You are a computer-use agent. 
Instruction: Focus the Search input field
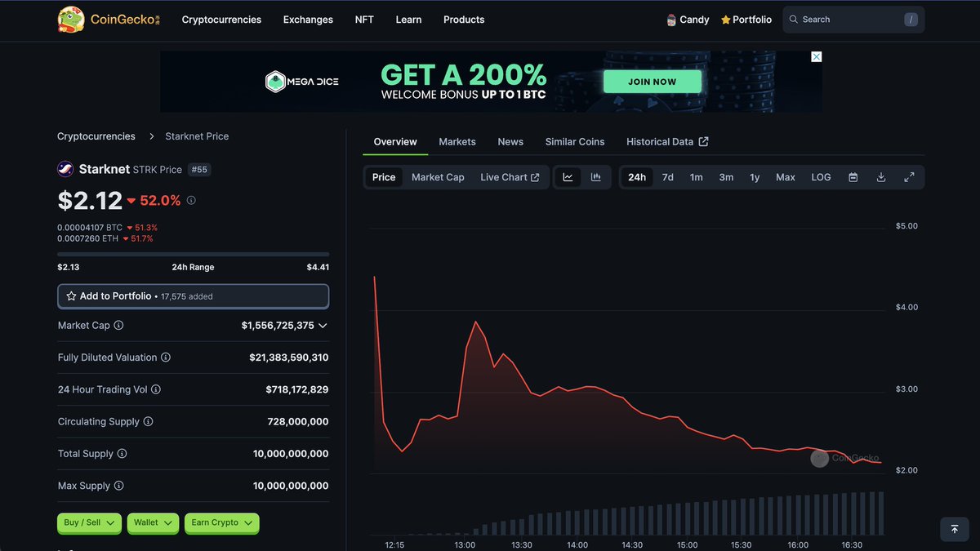point(853,20)
